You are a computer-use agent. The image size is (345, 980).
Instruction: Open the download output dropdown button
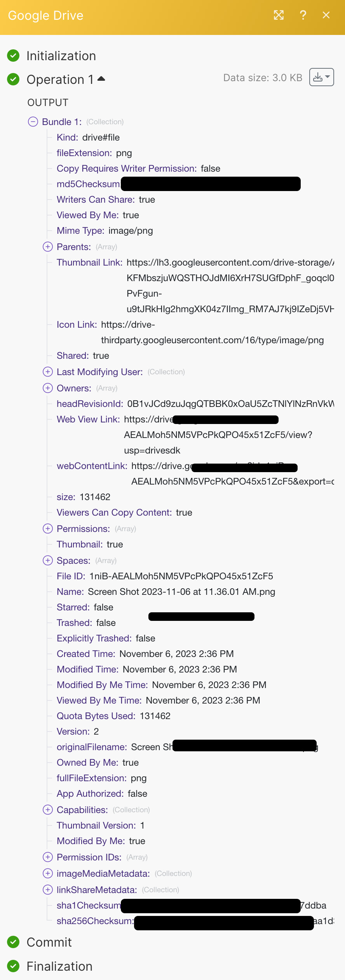pyautogui.click(x=321, y=77)
